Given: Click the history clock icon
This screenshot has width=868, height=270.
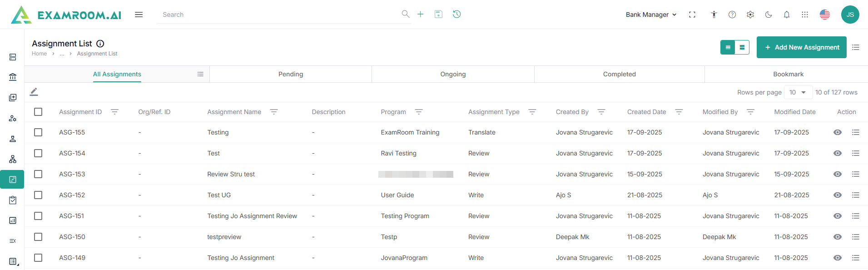Looking at the screenshot, I should click(x=456, y=14).
